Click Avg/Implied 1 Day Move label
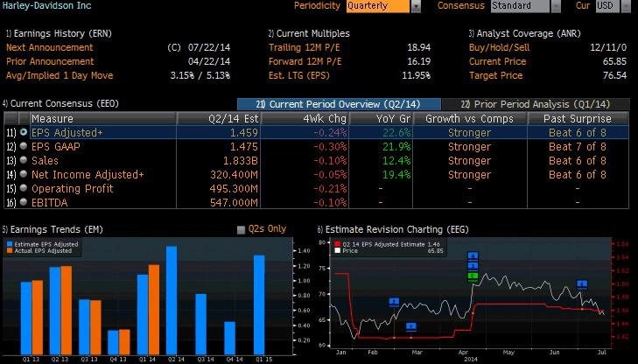638x364 pixels. pyautogui.click(x=60, y=75)
